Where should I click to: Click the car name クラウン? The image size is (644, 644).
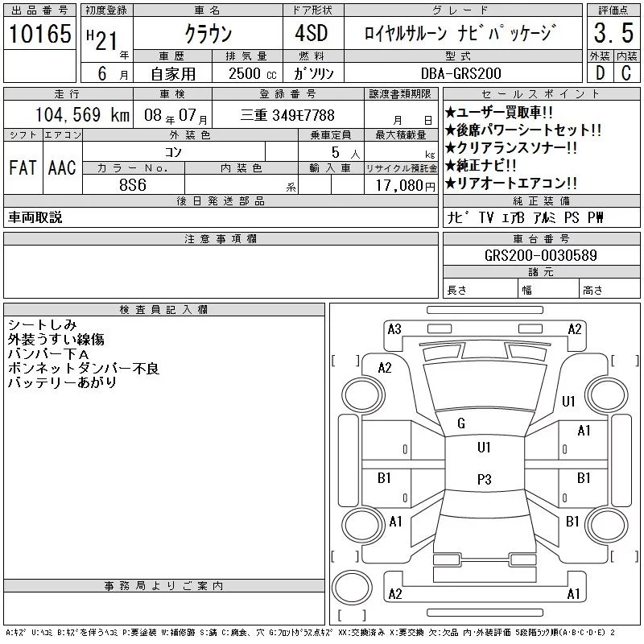point(207,35)
